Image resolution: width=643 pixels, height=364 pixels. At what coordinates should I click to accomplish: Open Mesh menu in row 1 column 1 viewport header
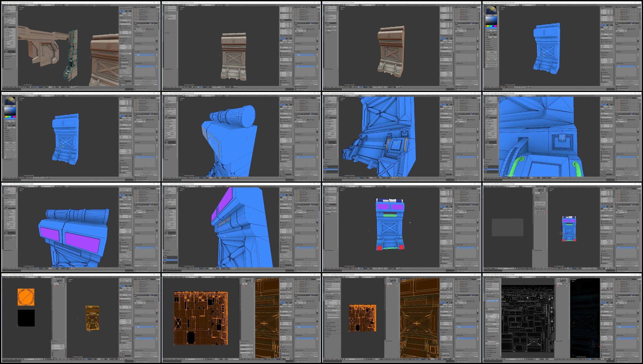[x=18, y=87]
